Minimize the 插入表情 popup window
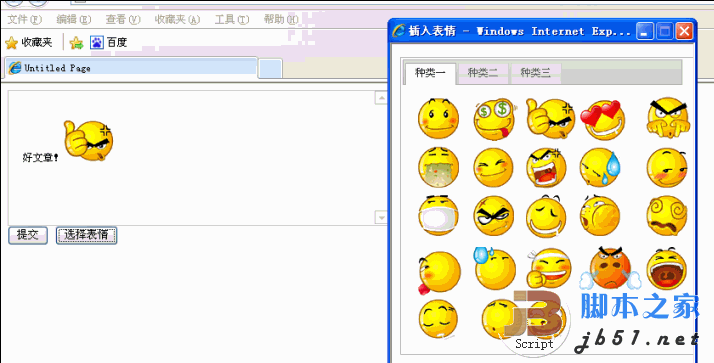 644,31
